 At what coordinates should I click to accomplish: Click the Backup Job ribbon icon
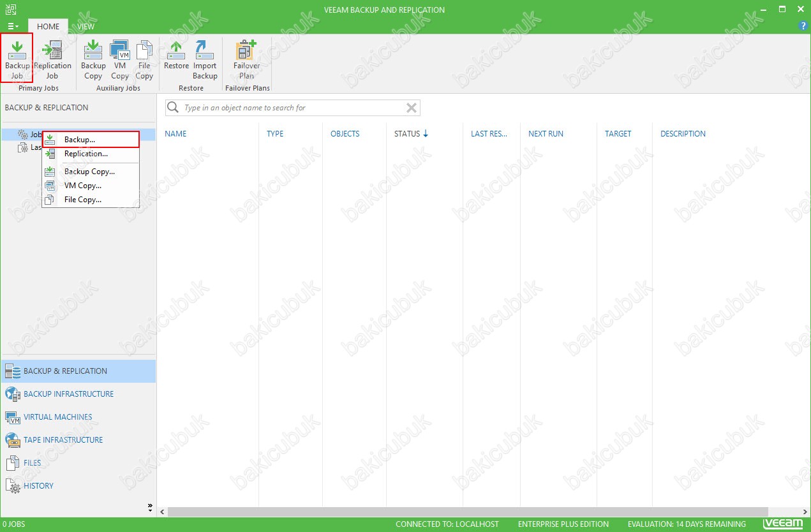pos(17,59)
